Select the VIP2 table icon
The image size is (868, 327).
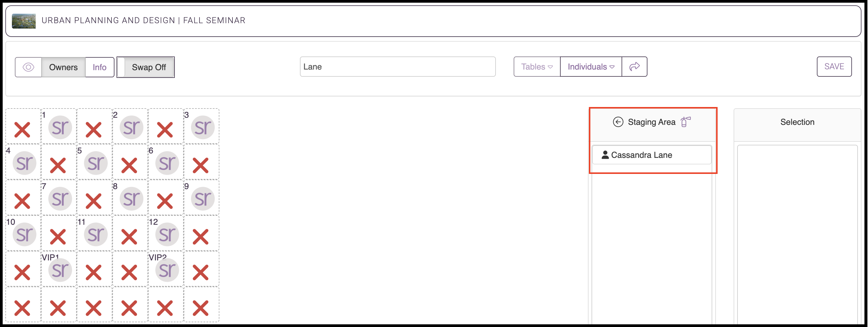pyautogui.click(x=167, y=270)
